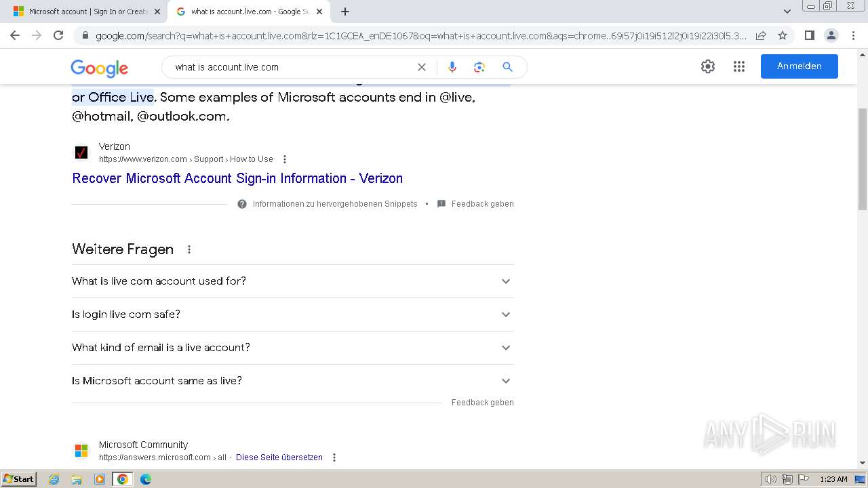The height and width of the screenshot is (488, 868).
Task: Show the tab search dropdown
Action: (787, 12)
